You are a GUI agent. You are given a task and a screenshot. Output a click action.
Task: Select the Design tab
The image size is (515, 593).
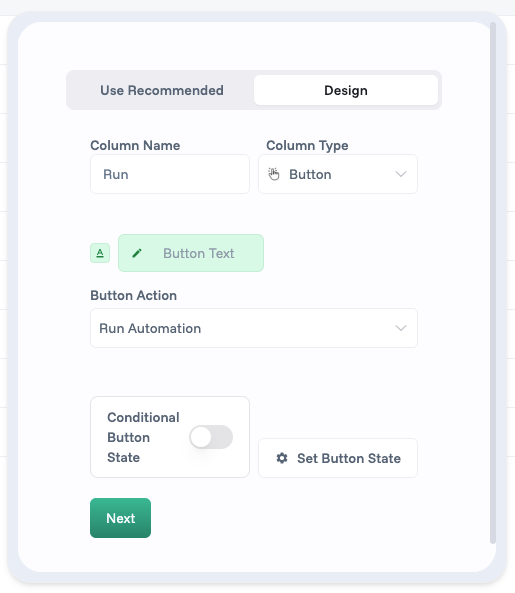click(346, 90)
